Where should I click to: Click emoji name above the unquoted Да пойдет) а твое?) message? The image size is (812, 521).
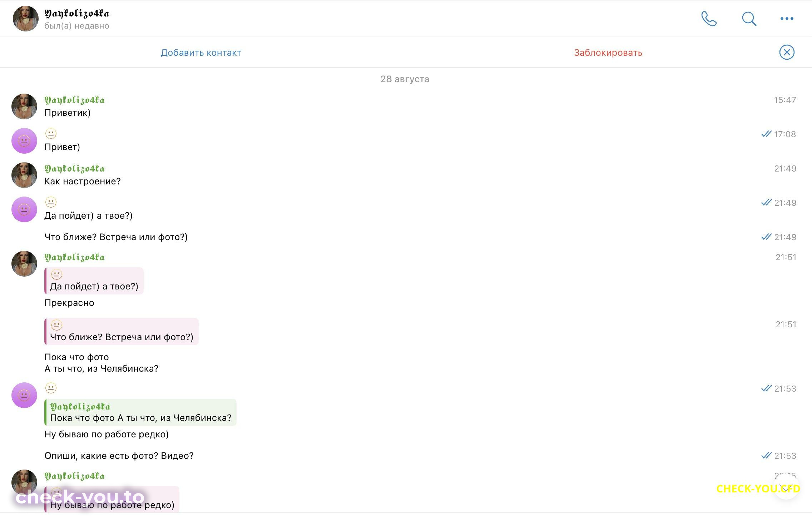click(x=51, y=202)
